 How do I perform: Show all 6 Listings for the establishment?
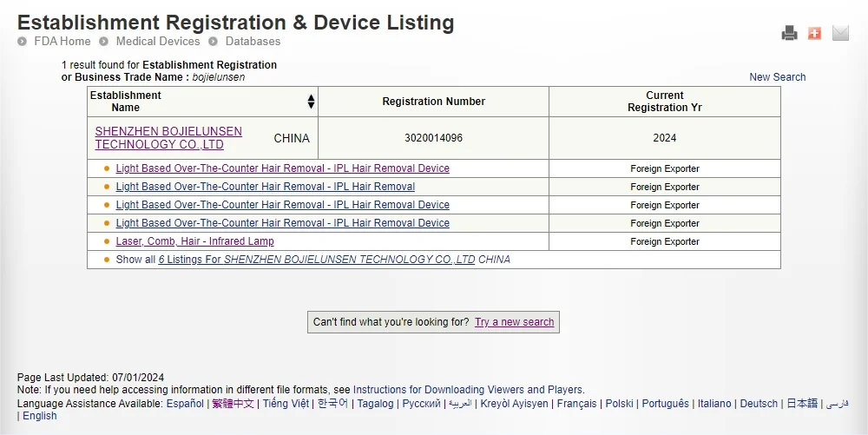316,260
